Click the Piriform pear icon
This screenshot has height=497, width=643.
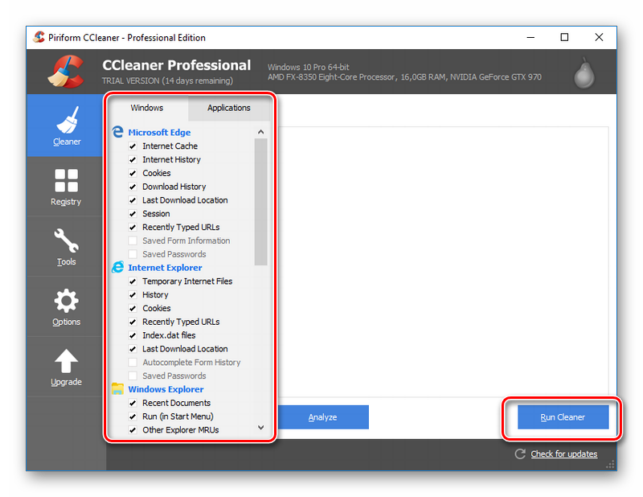(584, 73)
